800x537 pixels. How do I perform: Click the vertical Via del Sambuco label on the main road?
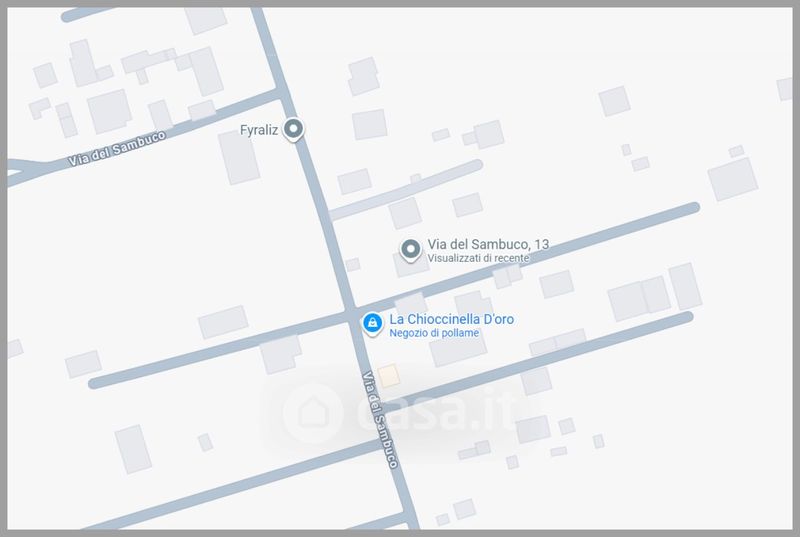[380, 420]
